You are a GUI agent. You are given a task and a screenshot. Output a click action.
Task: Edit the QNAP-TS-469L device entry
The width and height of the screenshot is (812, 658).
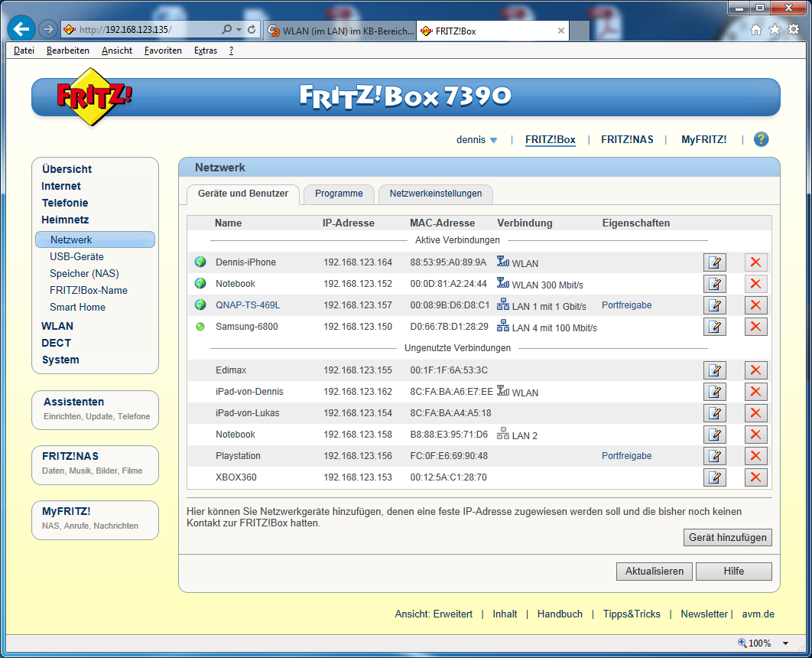[715, 305]
